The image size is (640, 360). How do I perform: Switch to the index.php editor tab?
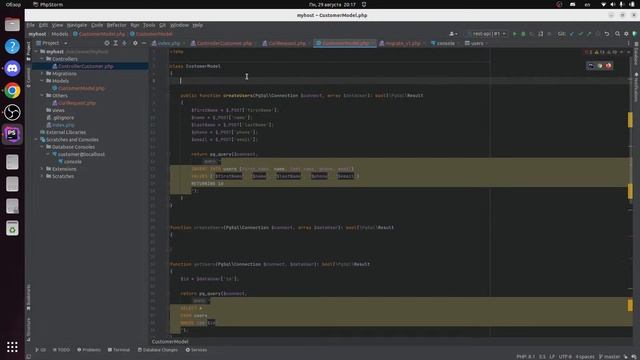coord(169,43)
